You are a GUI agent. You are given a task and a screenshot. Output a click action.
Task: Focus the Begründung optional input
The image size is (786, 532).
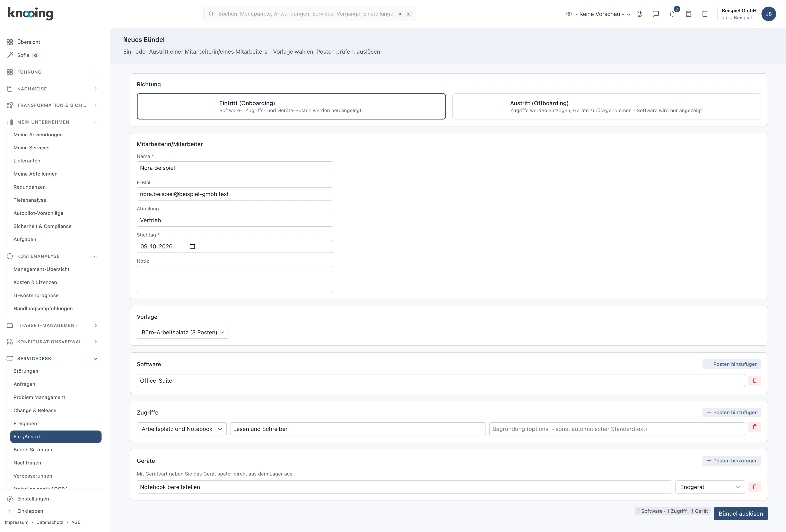(617, 429)
